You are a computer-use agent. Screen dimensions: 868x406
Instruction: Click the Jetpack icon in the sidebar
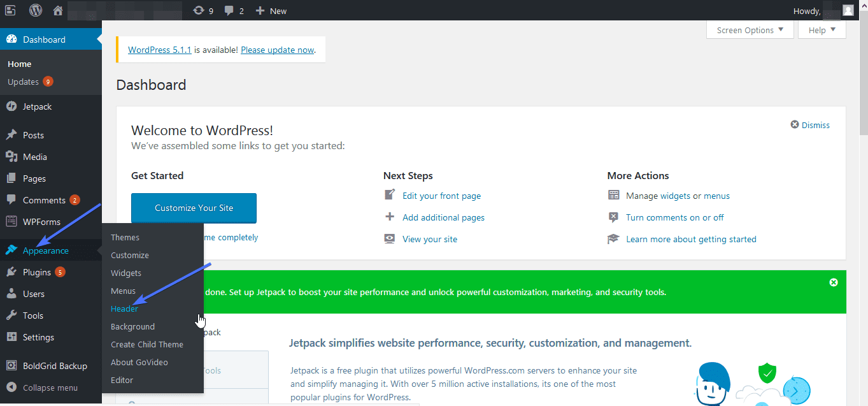click(x=13, y=106)
